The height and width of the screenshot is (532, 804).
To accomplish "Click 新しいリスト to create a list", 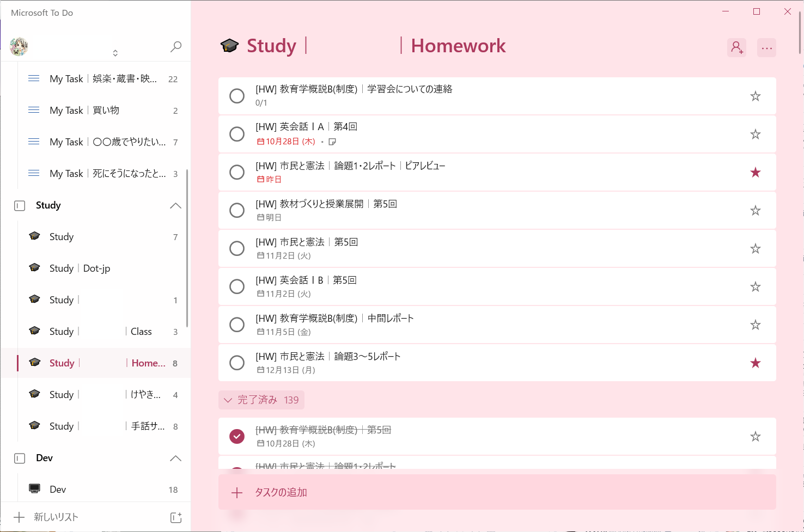I will pyautogui.click(x=56, y=517).
